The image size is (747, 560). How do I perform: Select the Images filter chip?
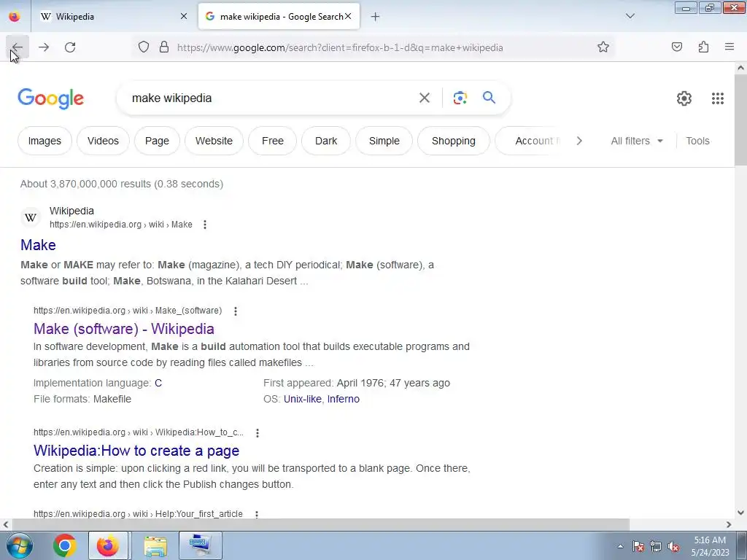(x=44, y=141)
